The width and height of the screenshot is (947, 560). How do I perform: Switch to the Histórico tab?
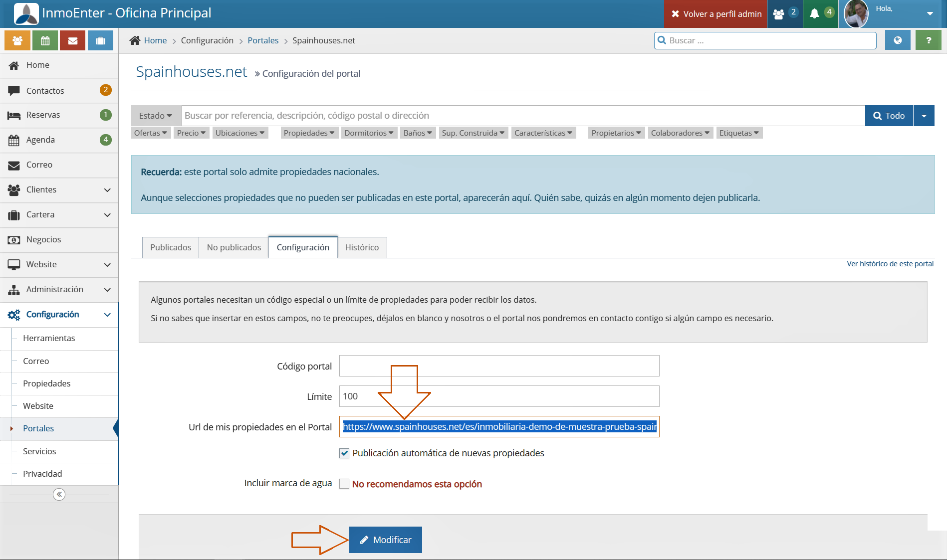362,247
